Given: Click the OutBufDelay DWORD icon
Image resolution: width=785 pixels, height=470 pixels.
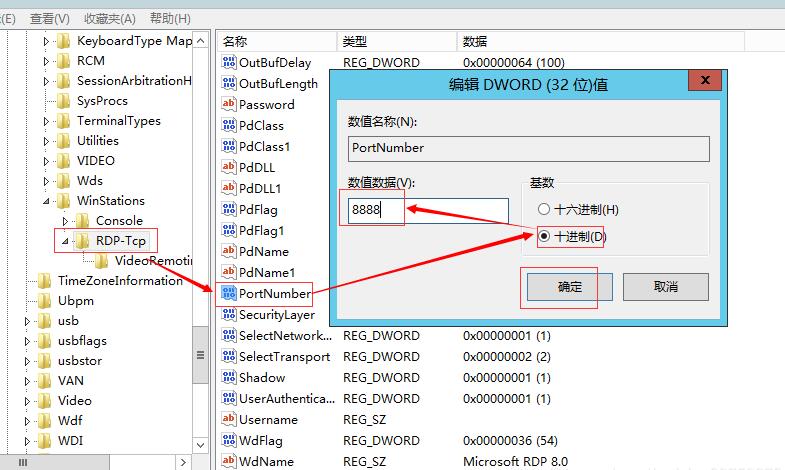Looking at the screenshot, I should [x=228, y=62].
